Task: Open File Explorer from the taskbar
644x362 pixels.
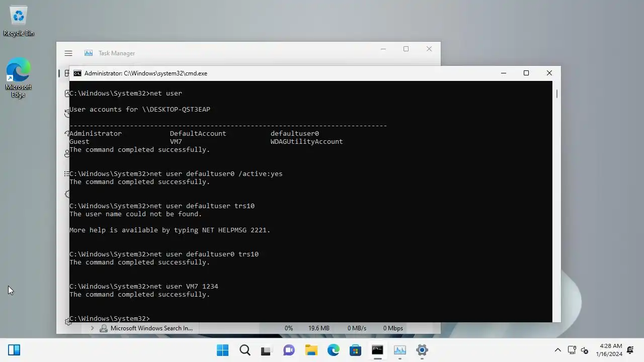Action: 311,350
